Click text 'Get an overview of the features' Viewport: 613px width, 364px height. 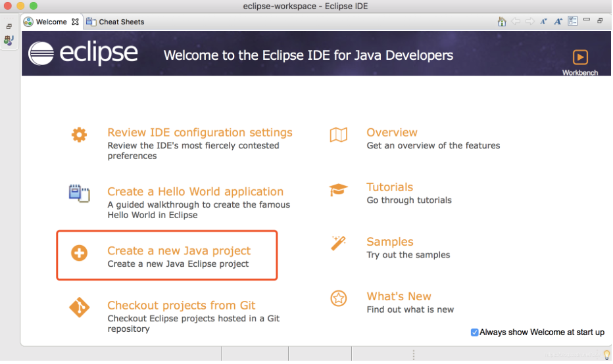433,145
